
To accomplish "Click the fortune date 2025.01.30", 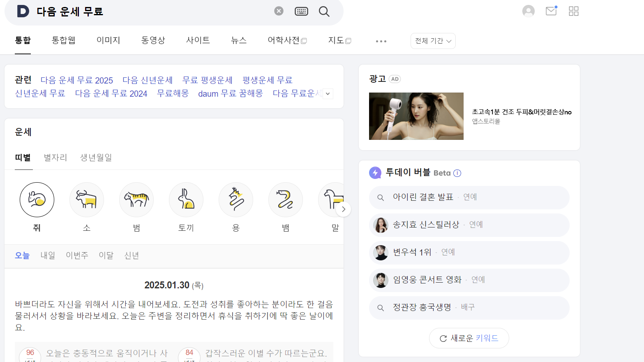I will click(167, 285).
